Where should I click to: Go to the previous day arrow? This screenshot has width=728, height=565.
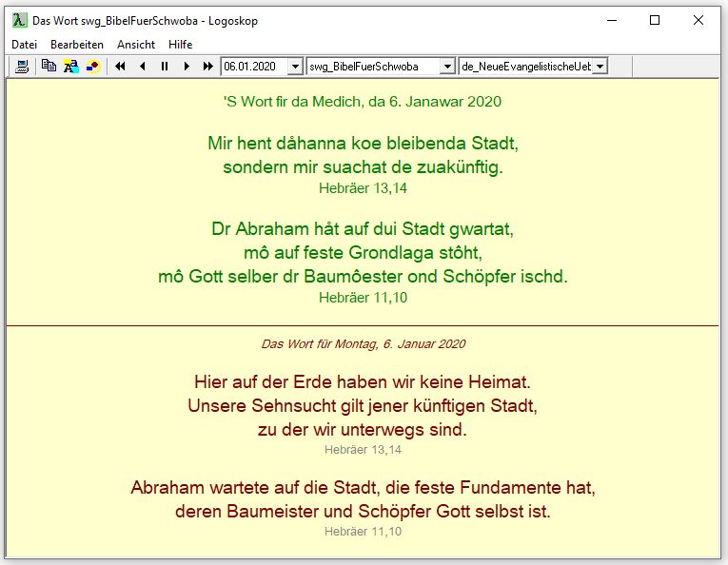pyautogui.click(x=143, y=67)
